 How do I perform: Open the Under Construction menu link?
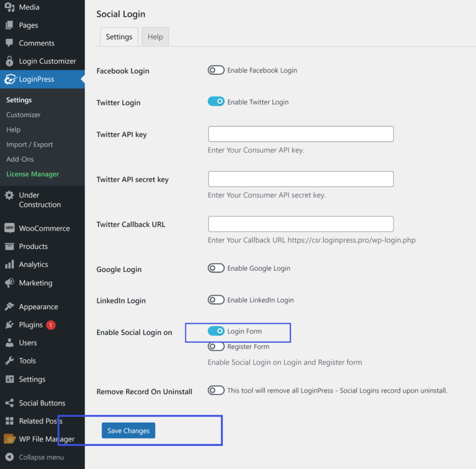40,200
